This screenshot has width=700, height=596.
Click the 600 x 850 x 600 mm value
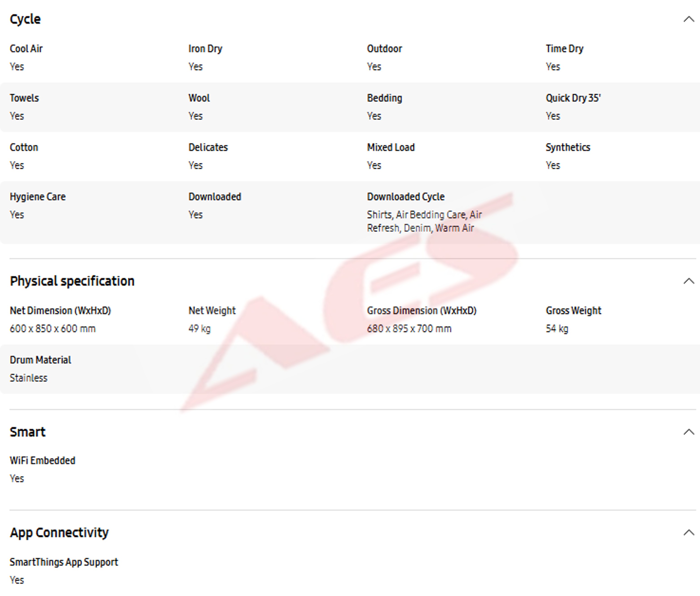click(x=53, y=329)
